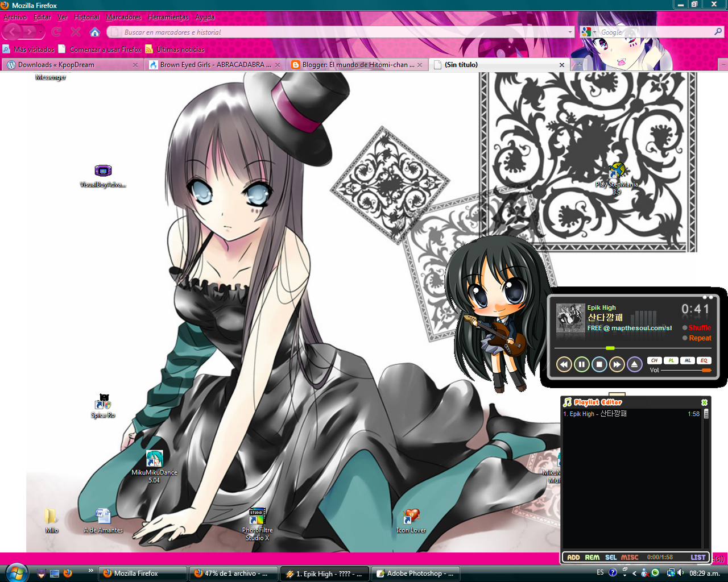Switch to the Downloads « KpopDream tab

point(73,65)
